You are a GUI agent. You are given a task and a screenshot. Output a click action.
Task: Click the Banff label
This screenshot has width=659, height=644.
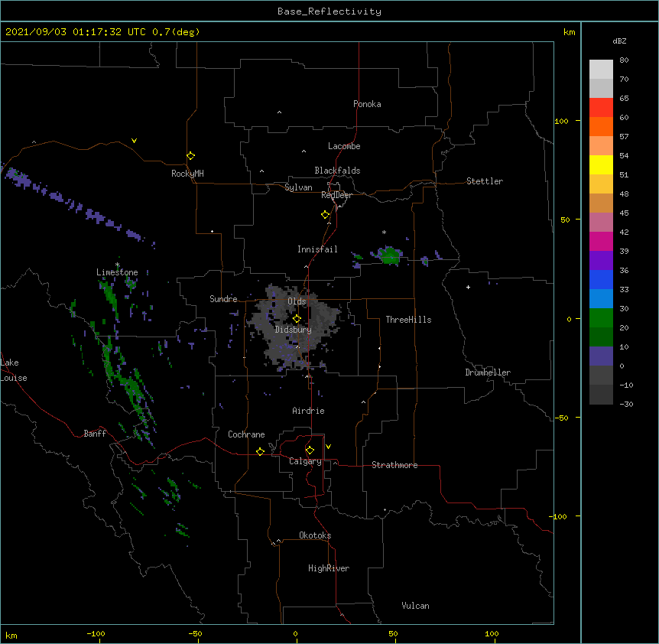pos(95,434)
